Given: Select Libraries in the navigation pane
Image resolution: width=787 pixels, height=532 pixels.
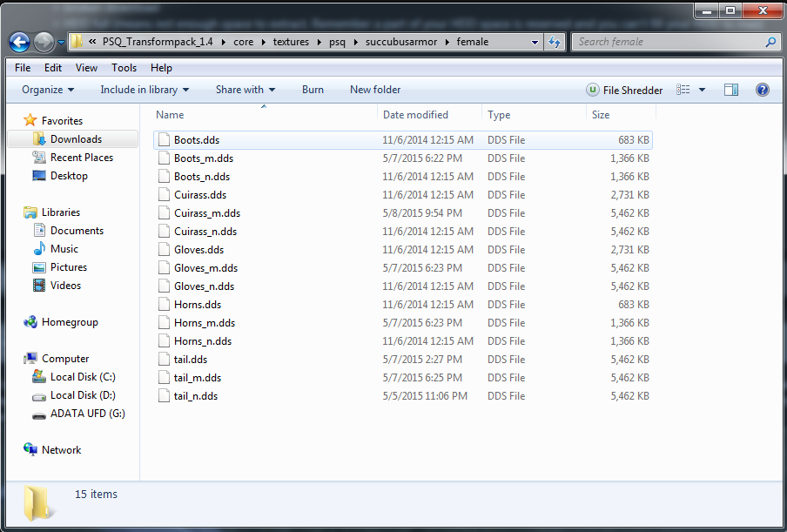Looking at the screenshot, I should point(51,212).
